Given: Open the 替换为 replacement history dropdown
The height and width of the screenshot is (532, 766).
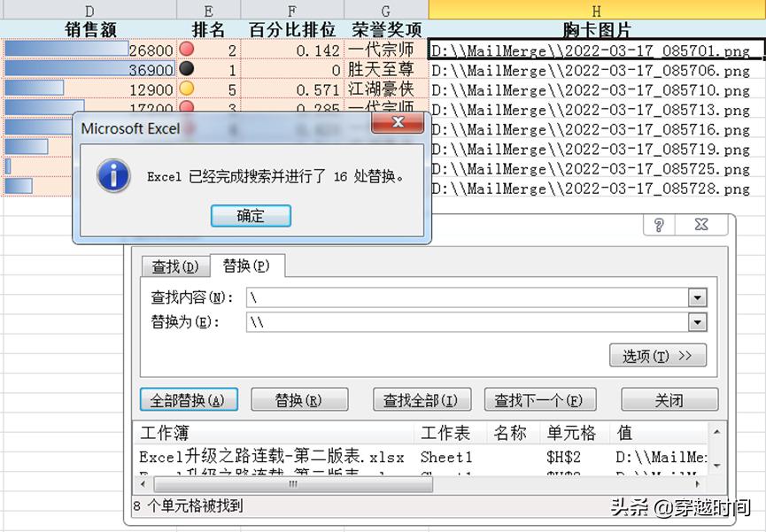Looking at the screenshot, I should [x=695, y=322].
